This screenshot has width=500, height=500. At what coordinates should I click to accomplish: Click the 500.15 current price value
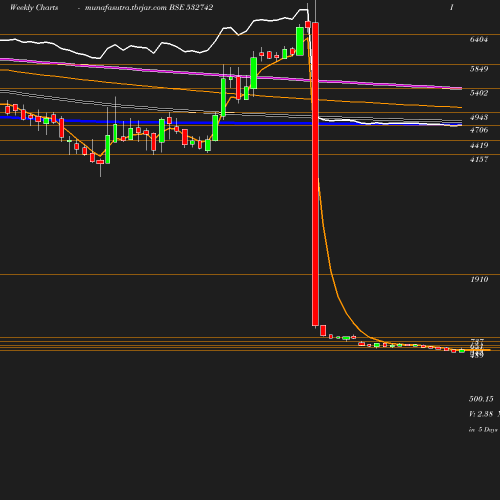(x=481, y=399)
